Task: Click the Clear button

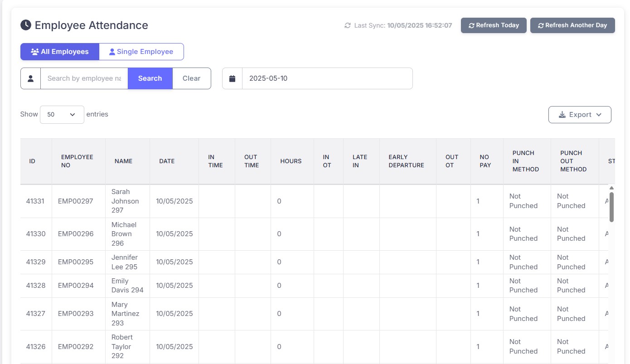Action: [191, 78]
